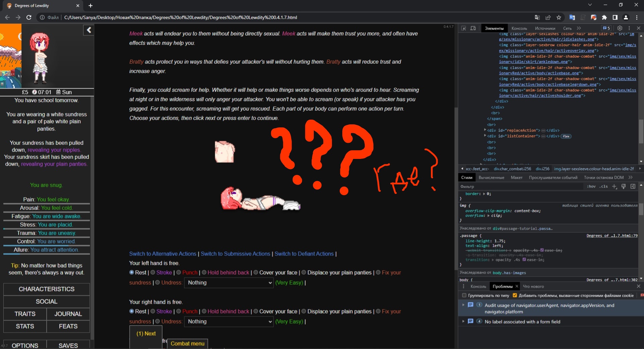Image resolution: width=644 pixels, height=349 pixels.
Task: Toggle rendering emulation paintbrush icon in Styles
Action: coord(624,186)
